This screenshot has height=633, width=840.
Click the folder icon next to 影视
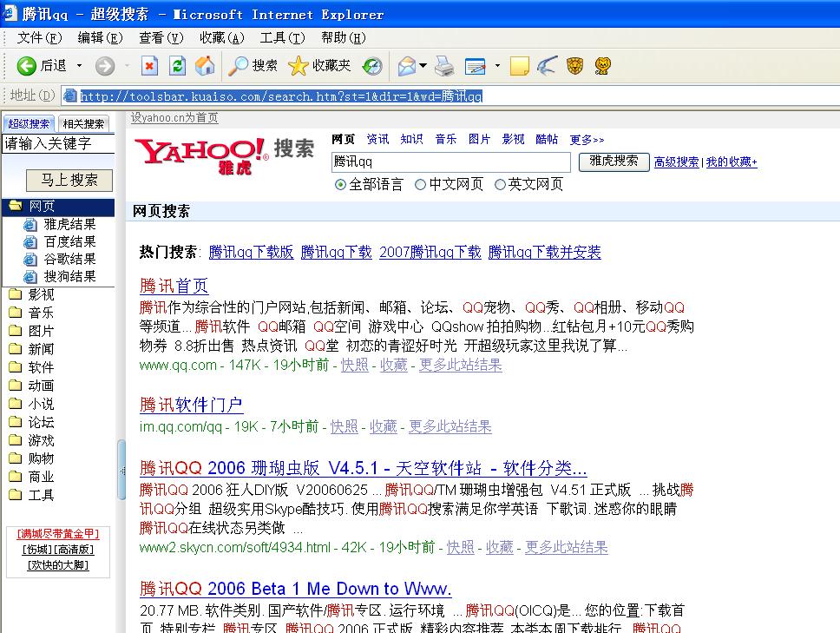pyautogui.click(x=16, y=294)
